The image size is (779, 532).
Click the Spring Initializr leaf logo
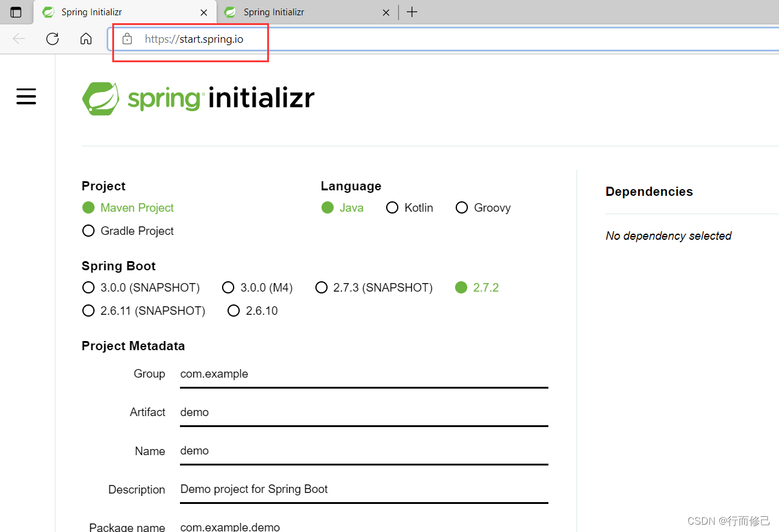point(101,98)
